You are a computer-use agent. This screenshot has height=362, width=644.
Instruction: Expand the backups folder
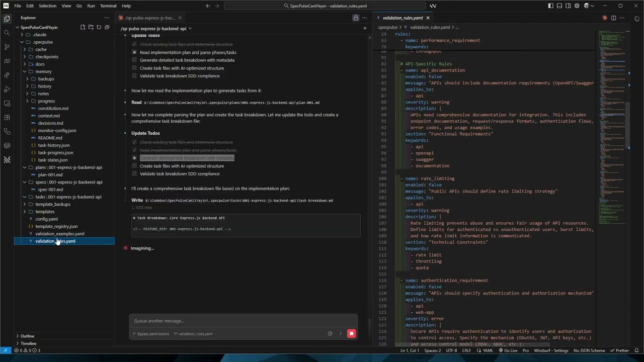pos(27,79)
